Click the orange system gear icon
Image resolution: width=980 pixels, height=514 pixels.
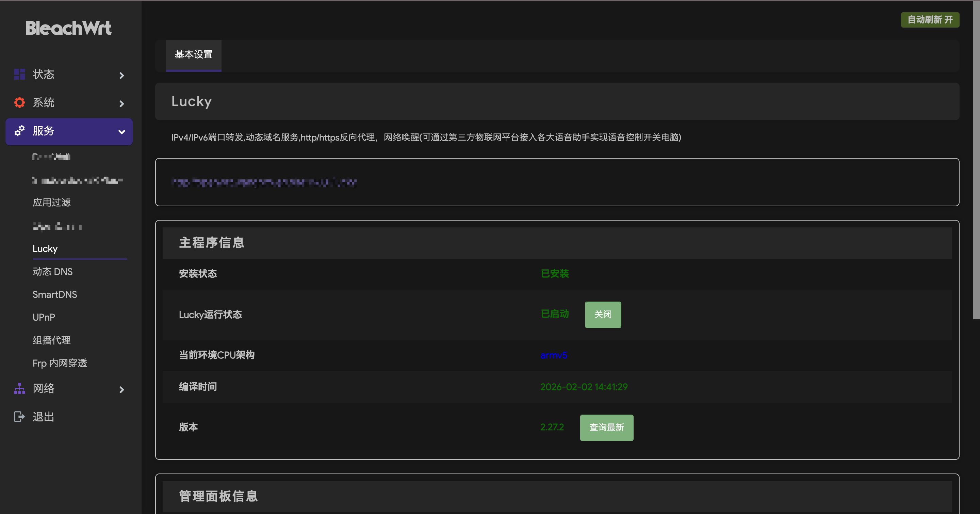tap(19, 102)
